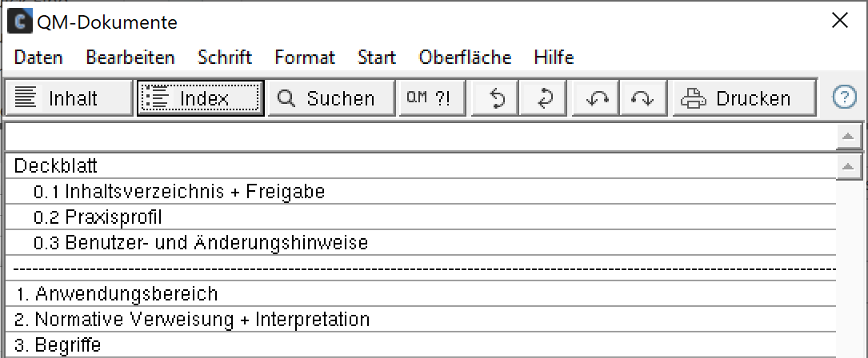This screenshot has width=868, height=358.
Task: Open the Suchen search tool
Action: coord(330,98)
